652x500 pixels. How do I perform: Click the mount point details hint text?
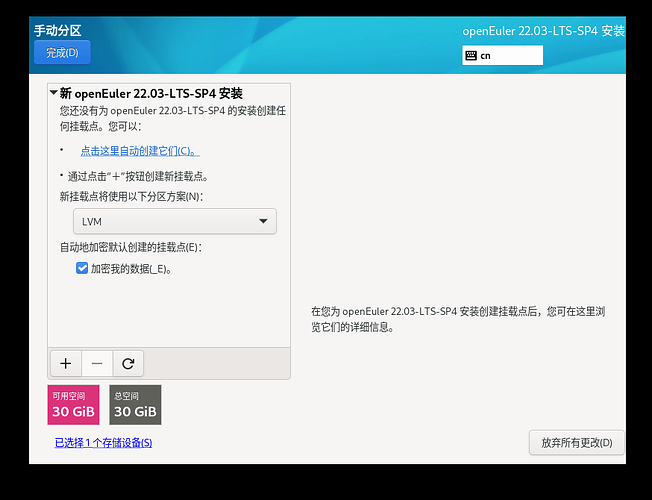(457, 319)
